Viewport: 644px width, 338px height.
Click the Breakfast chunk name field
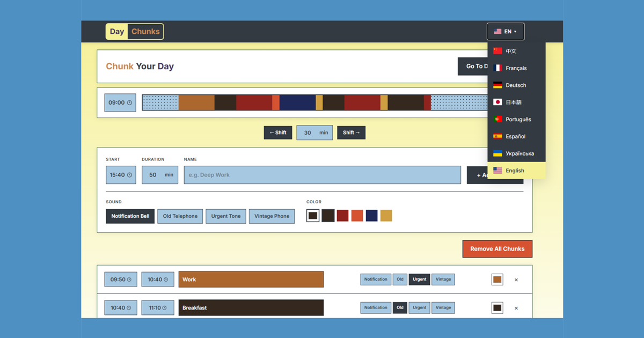pyautogui.click(x=251, y=308)
